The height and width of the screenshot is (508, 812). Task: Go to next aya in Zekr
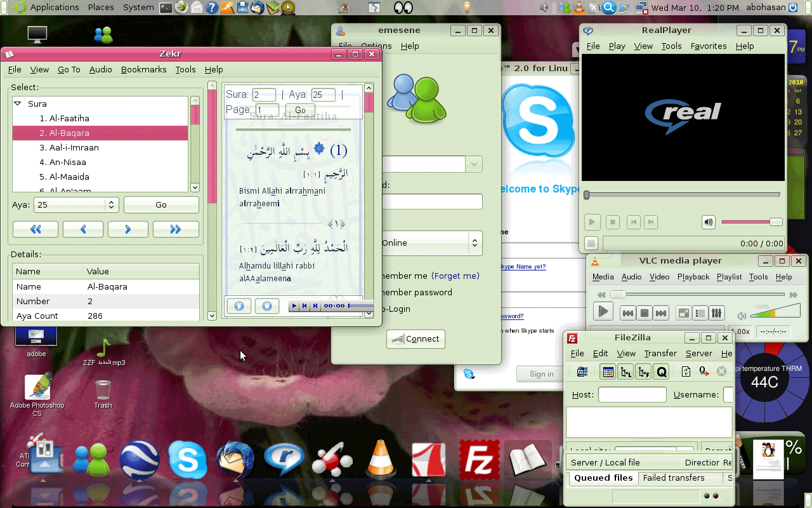pos(128,229)
